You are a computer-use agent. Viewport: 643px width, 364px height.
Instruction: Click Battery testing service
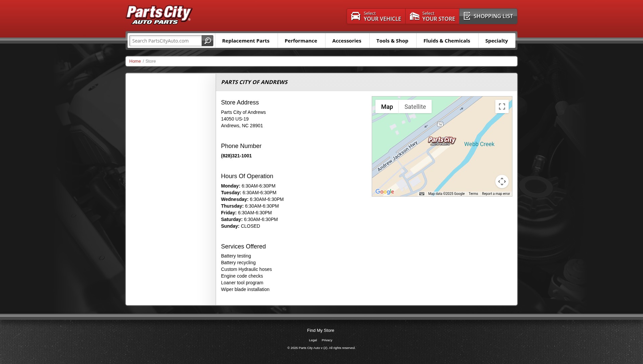(236, 256)
